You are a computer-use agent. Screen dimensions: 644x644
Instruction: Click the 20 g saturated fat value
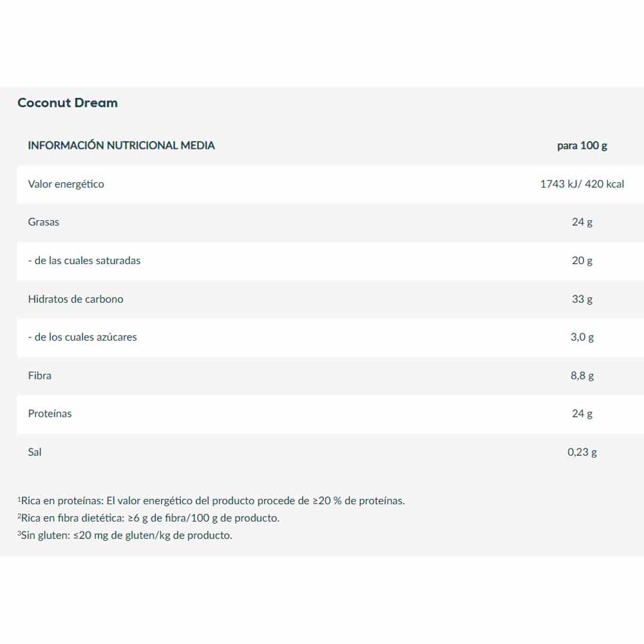click(582, 261)
